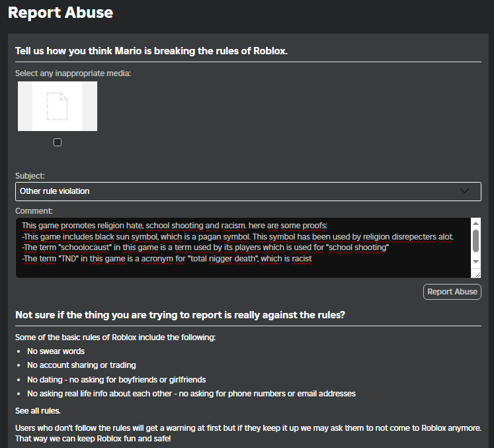The width and height of the screenshot is (494, 448).
Task: Click the dashed document icon in the media preview
Action: [x=57, y=106]
